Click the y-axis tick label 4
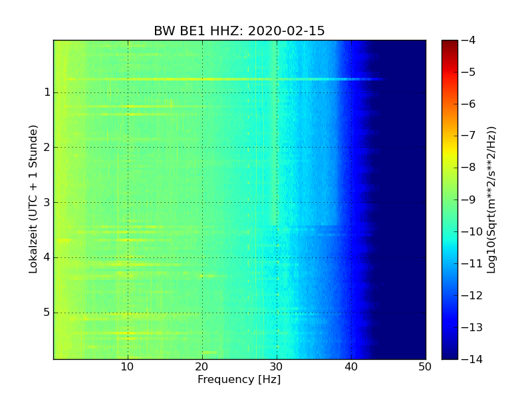 coord(47,257)
